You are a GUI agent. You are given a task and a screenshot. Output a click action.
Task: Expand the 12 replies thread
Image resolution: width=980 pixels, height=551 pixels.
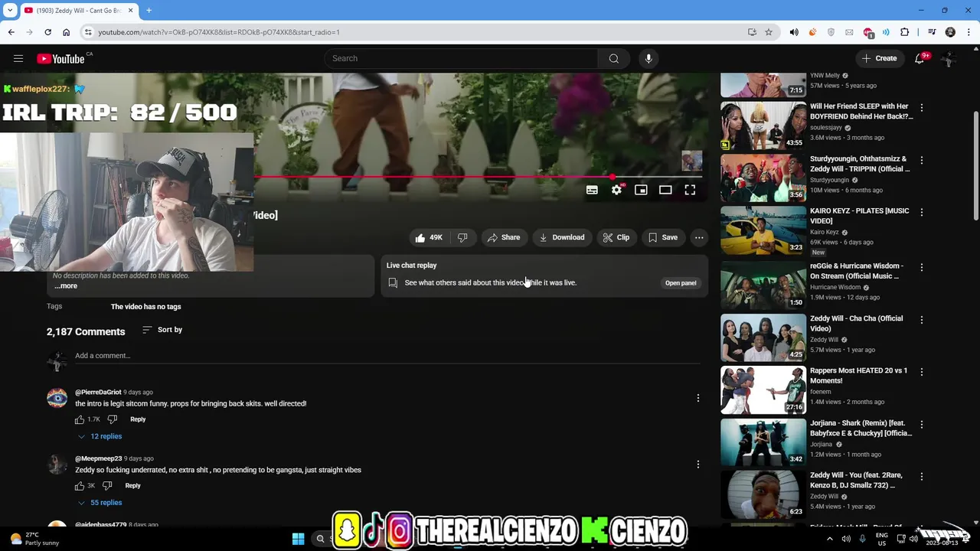pos(100,436)
